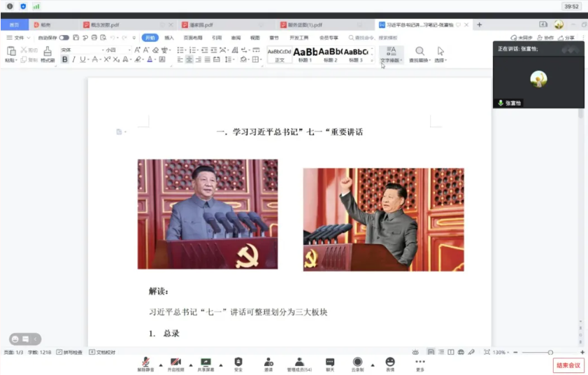The height and width of the screenshot is (375, 588).
Task: Click the text highlight color icon
Action: (x=138, y=59)
